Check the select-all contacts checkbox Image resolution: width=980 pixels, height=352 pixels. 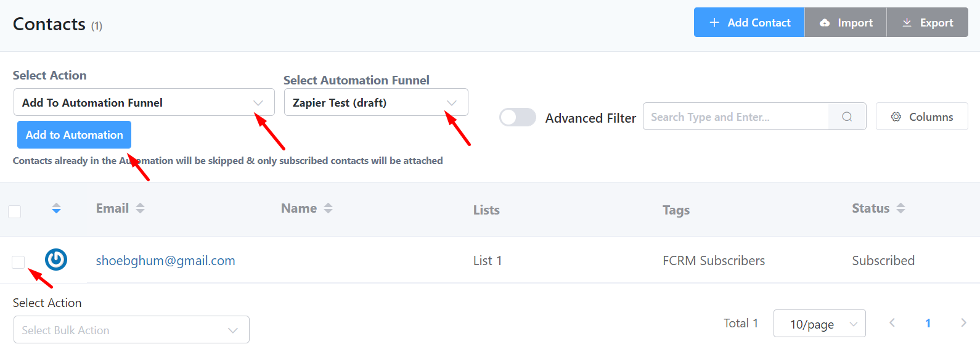[15, 211]
